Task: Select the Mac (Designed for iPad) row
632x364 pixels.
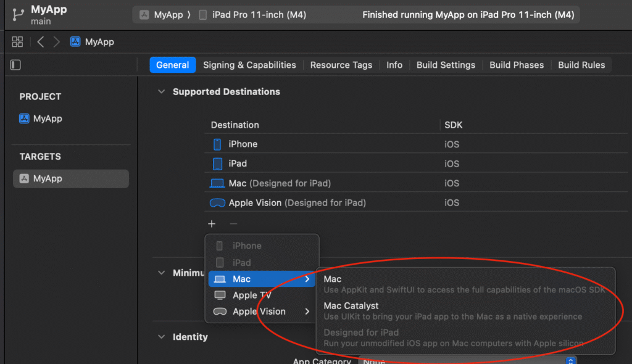Action: [x=416, y=183]
